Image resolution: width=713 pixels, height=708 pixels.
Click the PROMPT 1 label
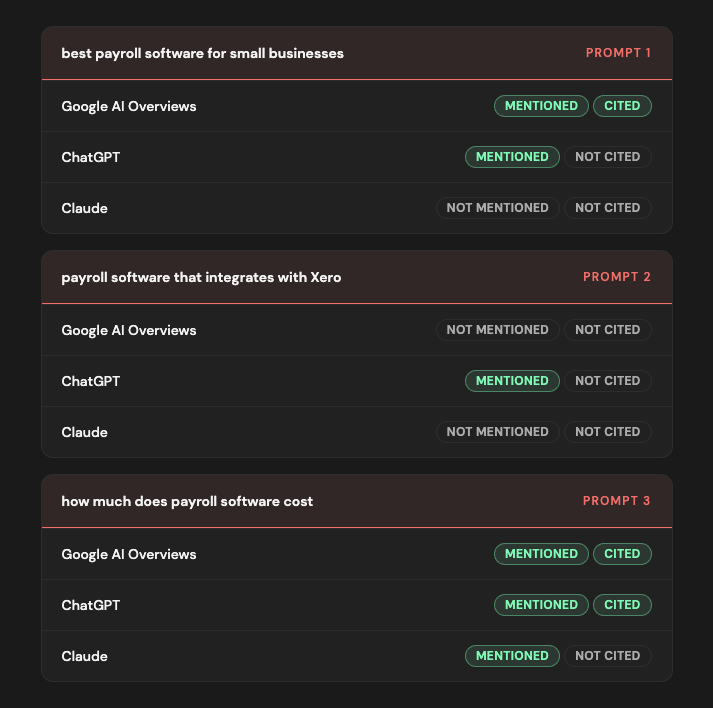(618, 53)
